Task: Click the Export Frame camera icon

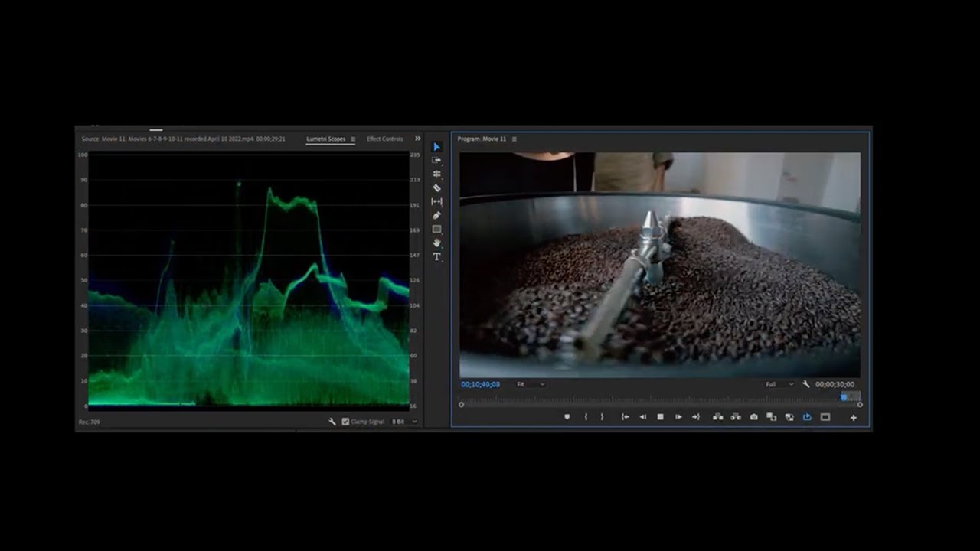Action: click(x=753, y=417)
